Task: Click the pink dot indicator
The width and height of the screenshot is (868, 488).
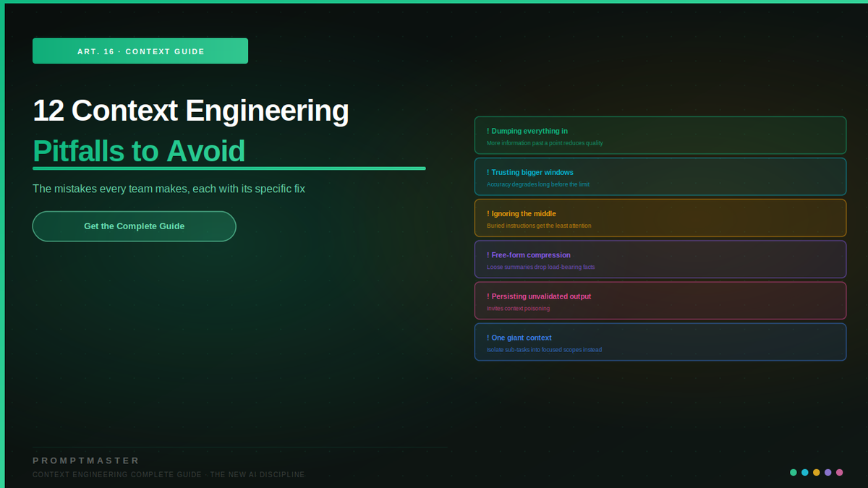Action: coord(840,472)
